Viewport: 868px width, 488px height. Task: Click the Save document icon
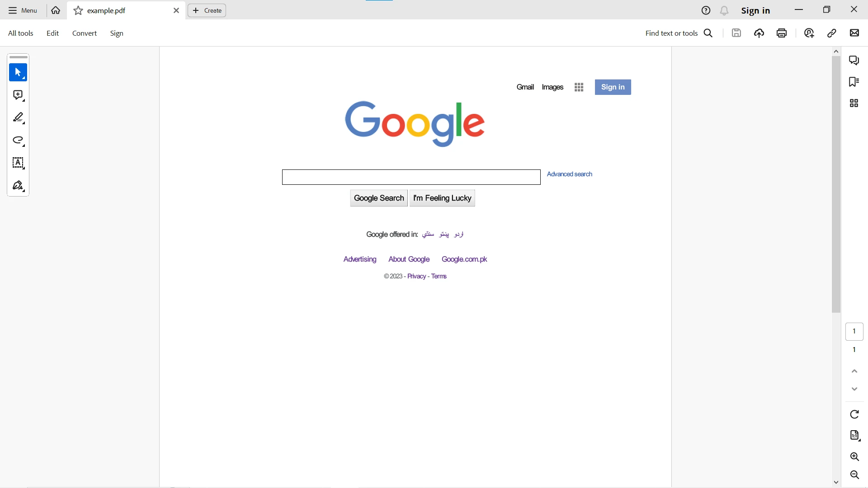(736, 33)
